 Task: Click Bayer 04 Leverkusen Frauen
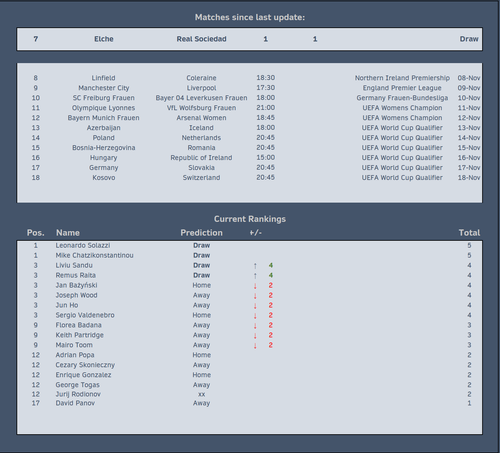(201, 98)
